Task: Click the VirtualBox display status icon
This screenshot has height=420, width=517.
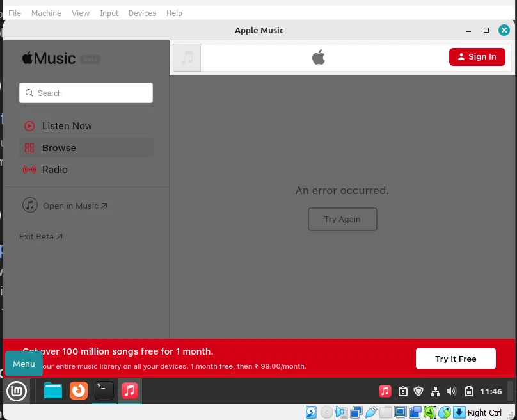Action: pos(401,412)
